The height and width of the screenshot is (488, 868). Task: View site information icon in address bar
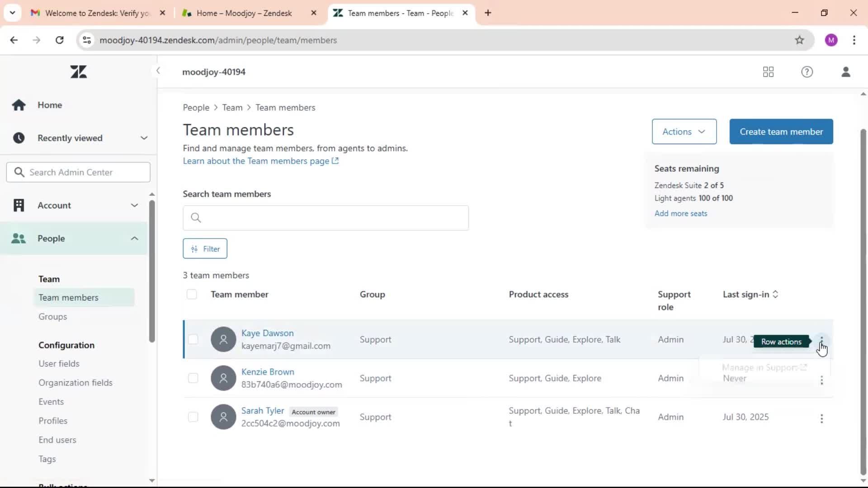(87, 40)
